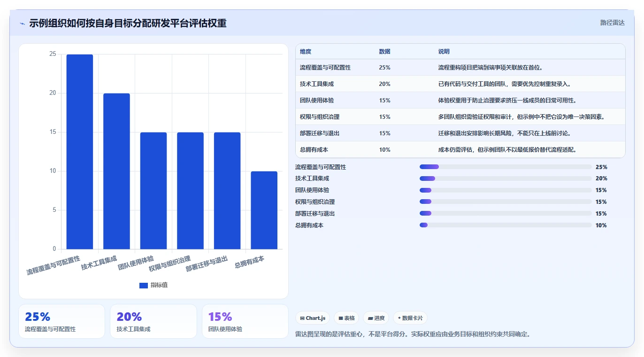Click 团队使用体验 progress bar at 15%
Image resolution: width=644 pixels, height=357 pixels.
tap(506, 190)
